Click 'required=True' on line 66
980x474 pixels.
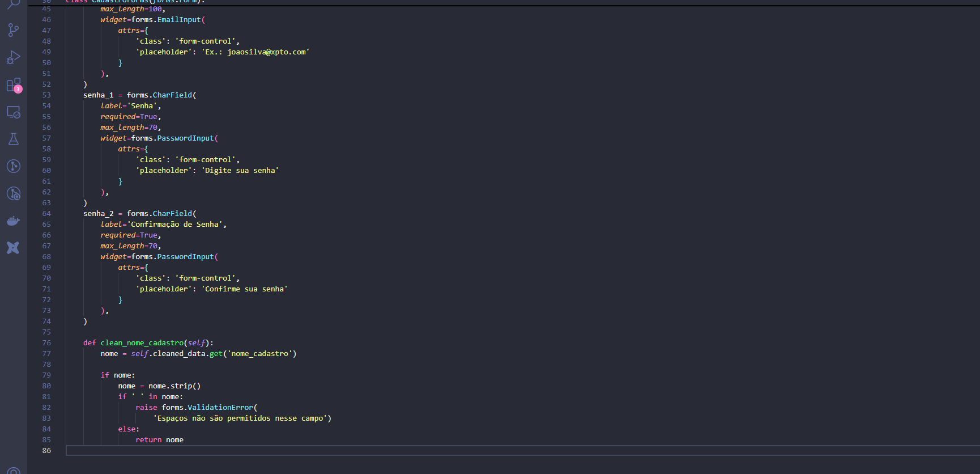[129, 235]
